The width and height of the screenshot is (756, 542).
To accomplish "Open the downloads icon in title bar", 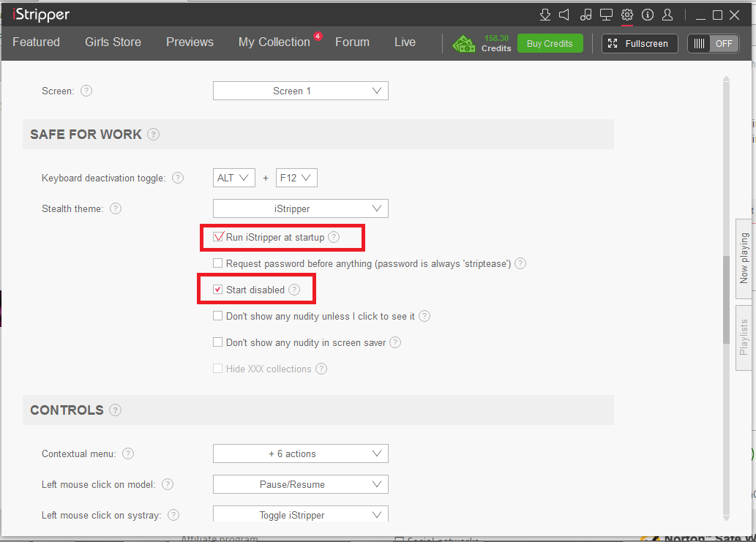I will pyautogui.click(x=544, y=15).
